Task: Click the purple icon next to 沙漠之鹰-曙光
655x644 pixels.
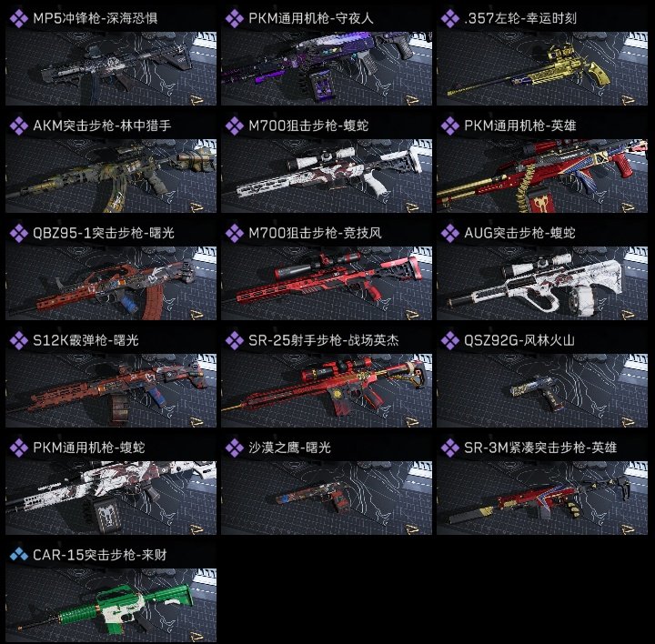Action: pos(235,448)
